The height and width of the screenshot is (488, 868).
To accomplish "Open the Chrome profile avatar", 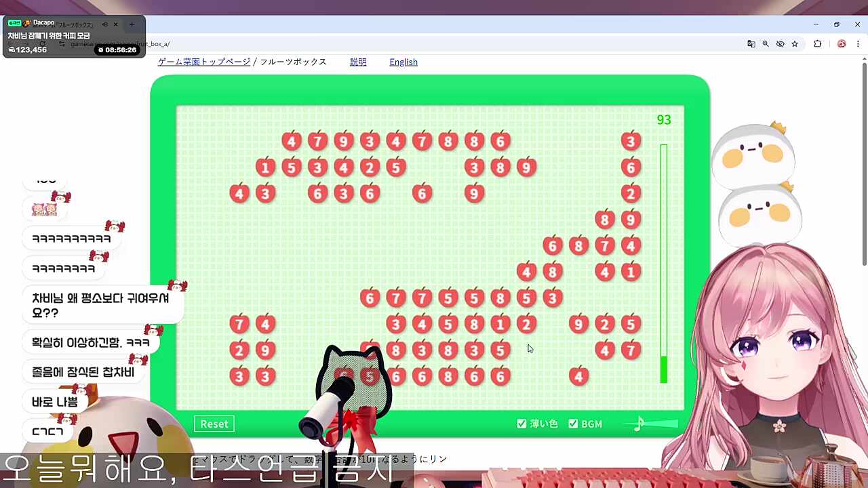I will pyautogui.click(x=842, y=44).
